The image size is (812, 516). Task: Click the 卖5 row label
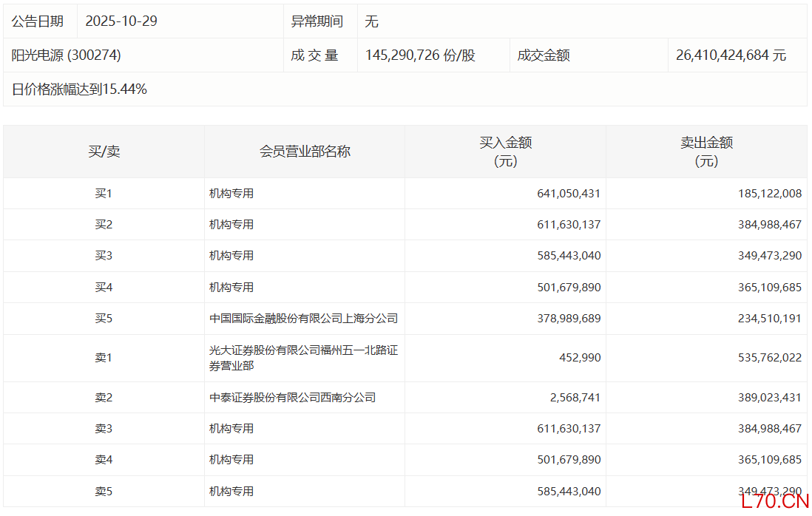tap(104, 491)
